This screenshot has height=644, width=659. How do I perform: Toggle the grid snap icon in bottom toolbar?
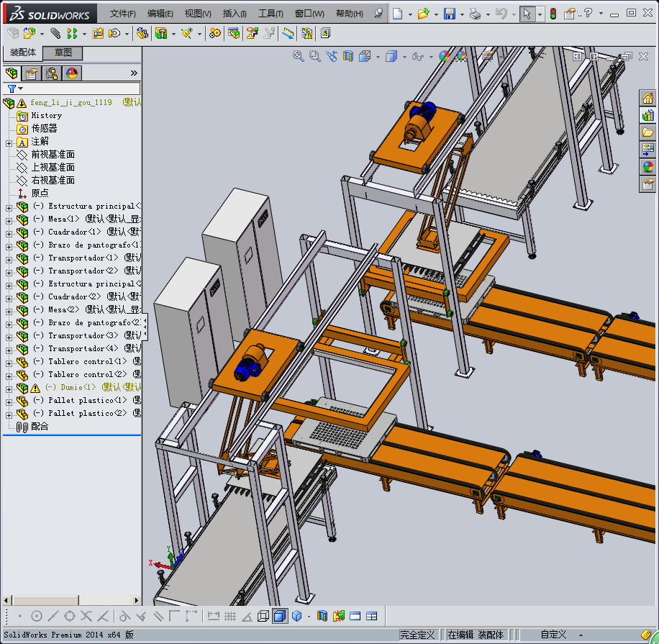point(230,616)
